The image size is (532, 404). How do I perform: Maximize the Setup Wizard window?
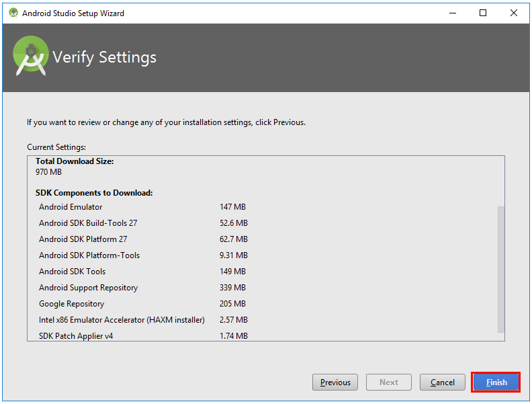483,13
